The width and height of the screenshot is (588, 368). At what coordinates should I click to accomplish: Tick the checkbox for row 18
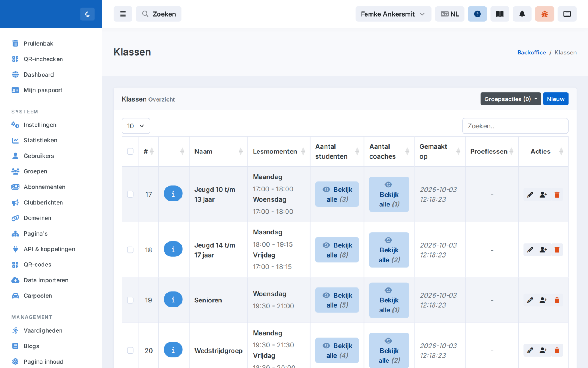coord(130,250)
